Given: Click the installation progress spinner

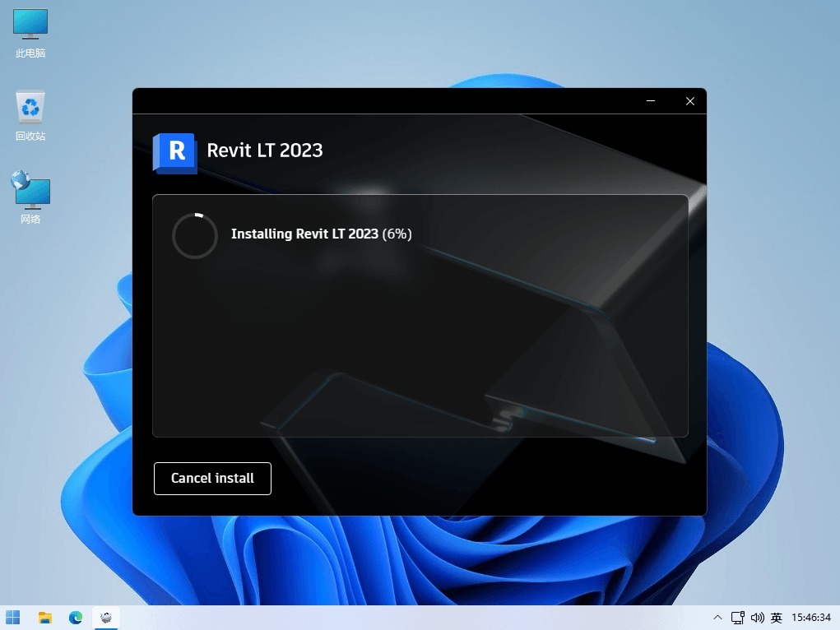Looking at the screenshot, I should pos(194,236).
